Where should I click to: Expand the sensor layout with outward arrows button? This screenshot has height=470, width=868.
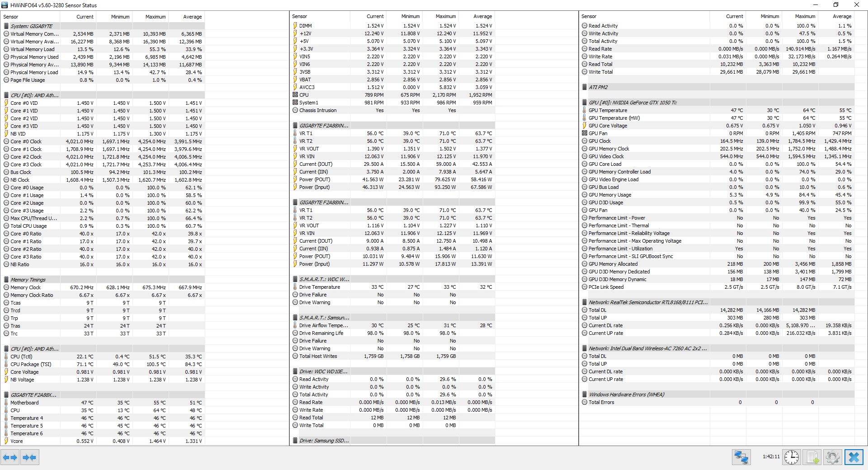(x=10, y=457)
